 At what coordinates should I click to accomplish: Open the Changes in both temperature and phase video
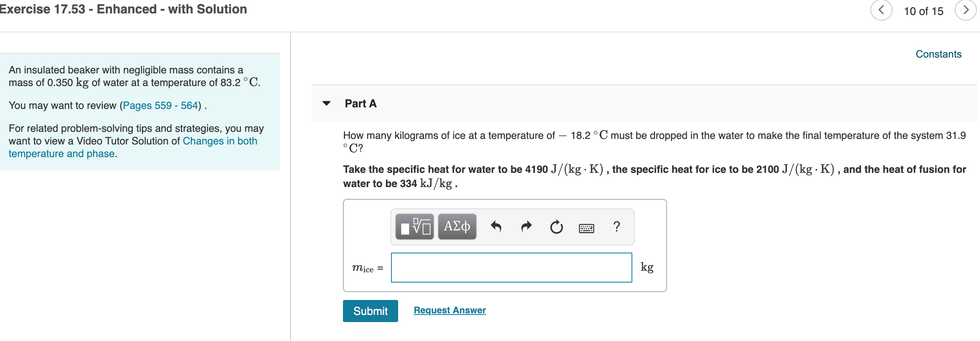pyautogui.click(x=220, y=141)
